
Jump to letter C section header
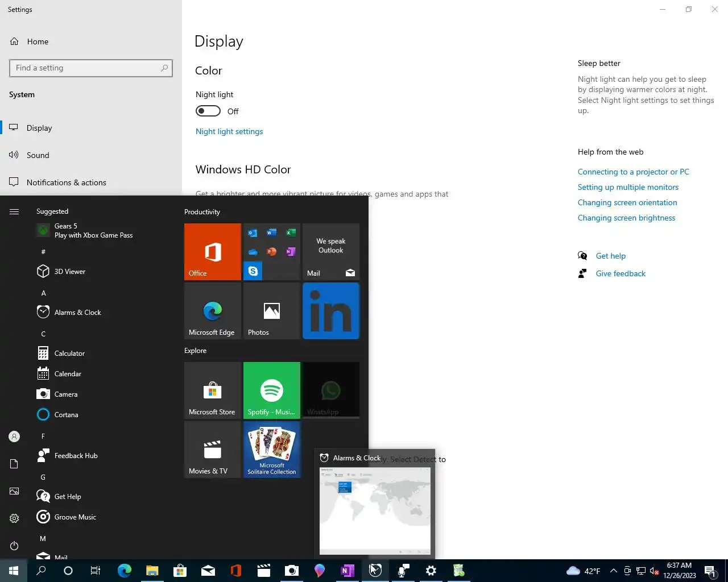43,334
